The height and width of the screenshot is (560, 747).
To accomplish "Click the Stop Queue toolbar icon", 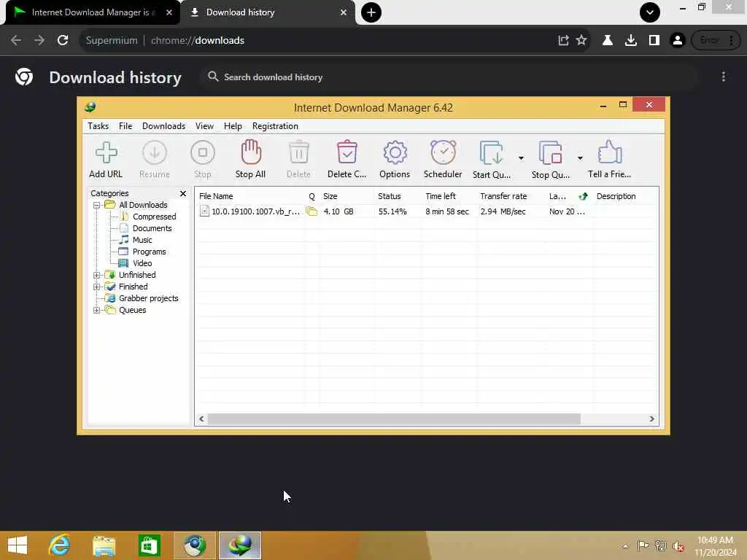I will tap(550, 153).
